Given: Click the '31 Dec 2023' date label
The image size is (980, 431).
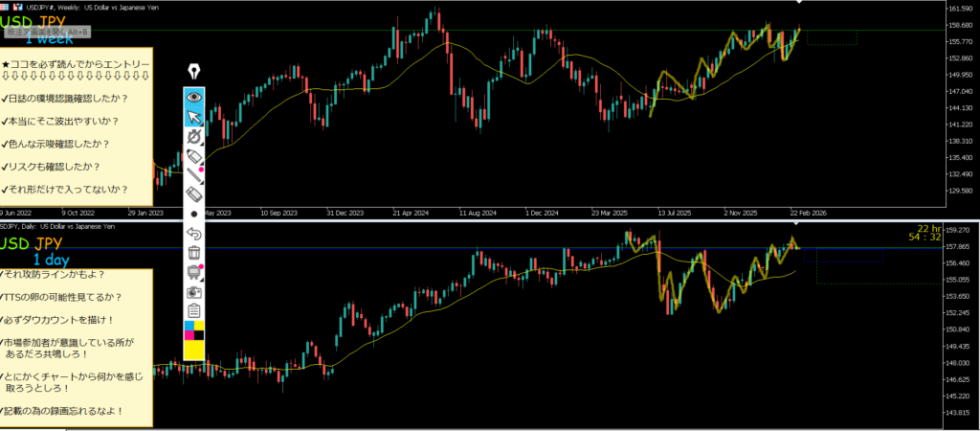Looking at the screenshot, I should (x=345, y=213).
